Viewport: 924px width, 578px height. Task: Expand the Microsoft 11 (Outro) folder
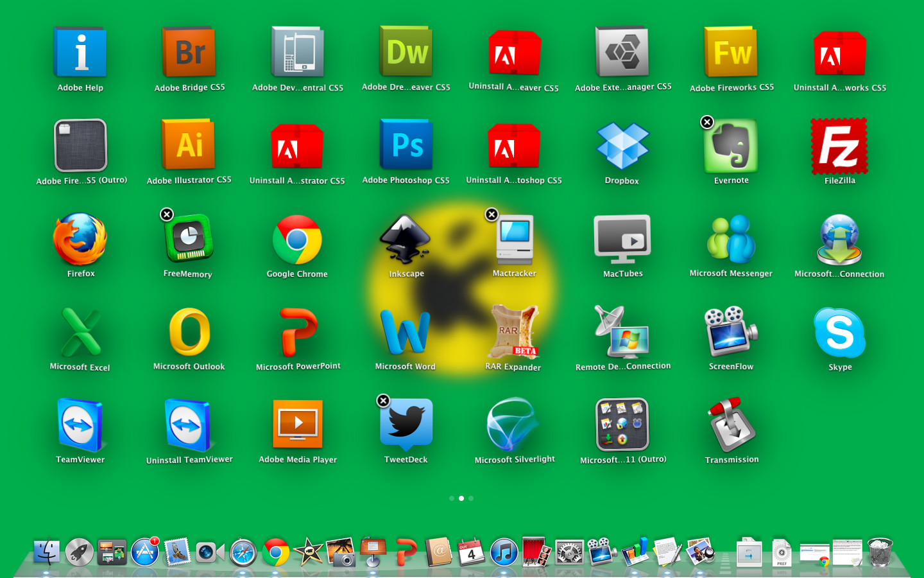pos(622,425)
